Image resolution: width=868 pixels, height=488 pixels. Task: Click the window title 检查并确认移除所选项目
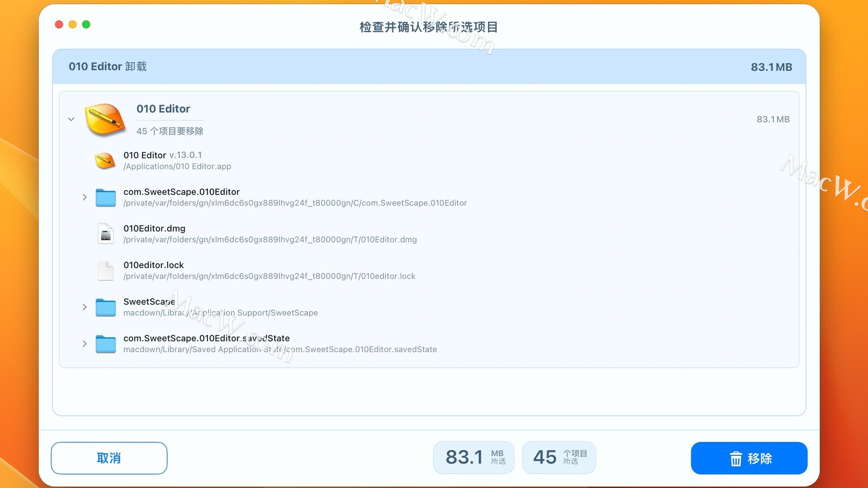click(x=429, y=27)
